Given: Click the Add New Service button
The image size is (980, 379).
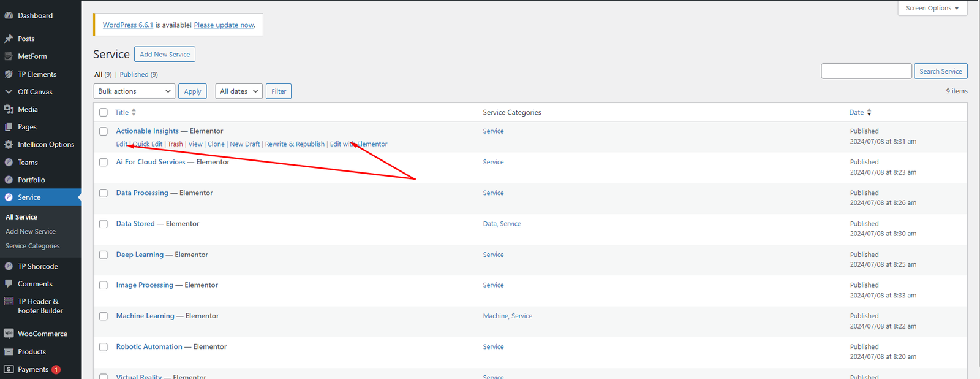Looking at the screenshot, I should click(x=165, y=54).
